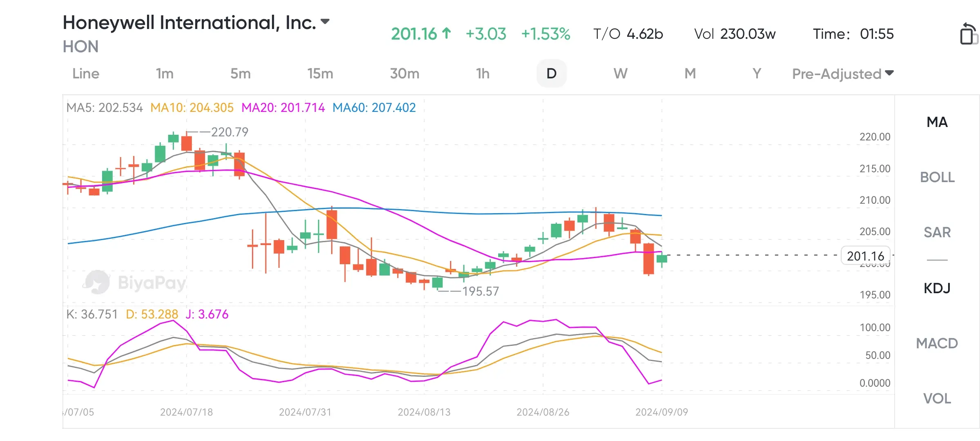Click the +1.53% percent change
Image resolution: width=980 pixels, height=441 pixels.
(x=546, y=34)
